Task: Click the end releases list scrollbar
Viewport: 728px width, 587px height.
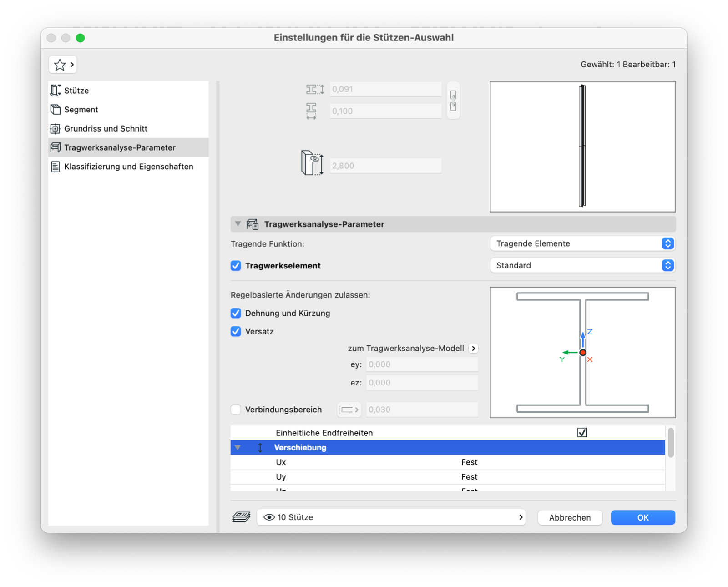Action: [671, 442]
